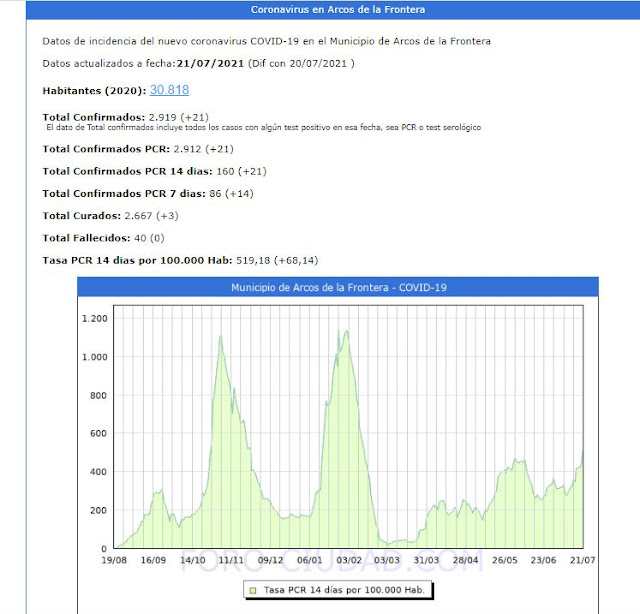Click the 'Habitantes (2020):' label

coord(94,91)
